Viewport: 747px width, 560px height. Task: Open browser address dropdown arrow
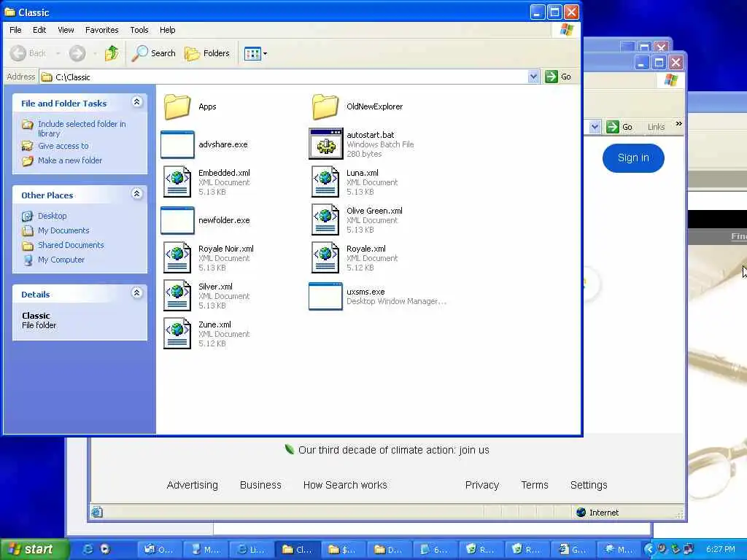pyautogui.click(x=595, y=127)
